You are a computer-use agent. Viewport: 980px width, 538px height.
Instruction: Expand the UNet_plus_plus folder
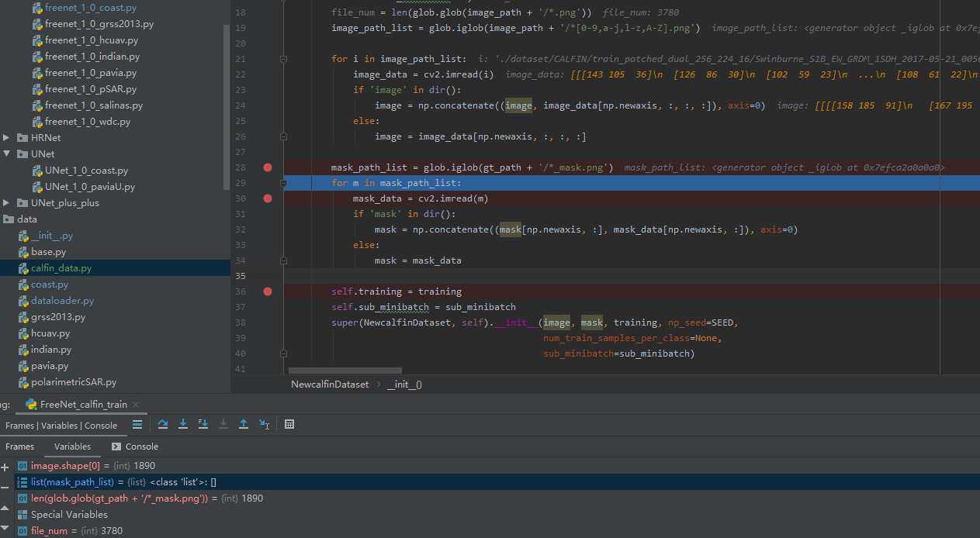[x=7, y=203]
